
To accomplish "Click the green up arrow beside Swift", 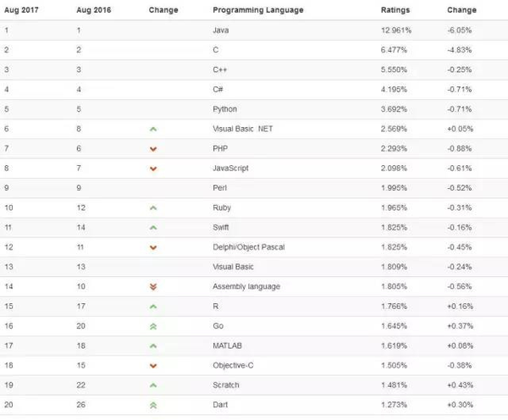I will tap(153, 228).
